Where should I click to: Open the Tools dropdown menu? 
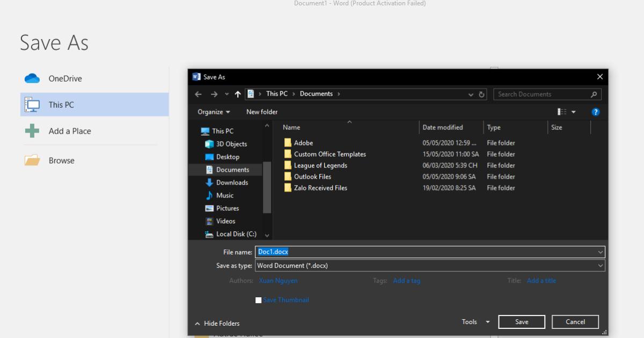475,322
